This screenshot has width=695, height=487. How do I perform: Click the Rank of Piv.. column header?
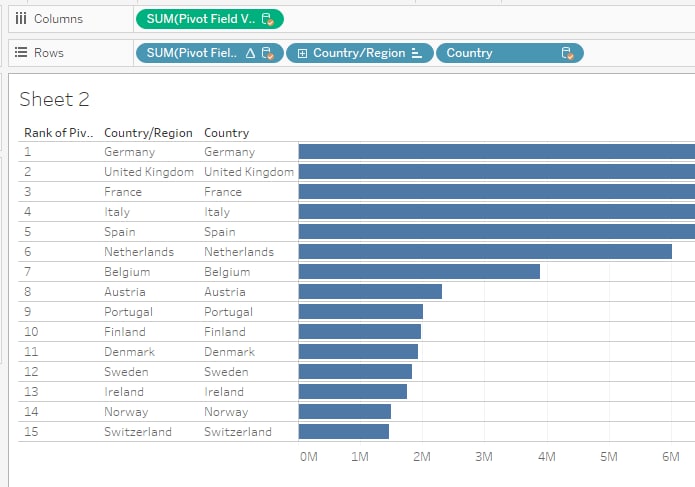[59, 132]
